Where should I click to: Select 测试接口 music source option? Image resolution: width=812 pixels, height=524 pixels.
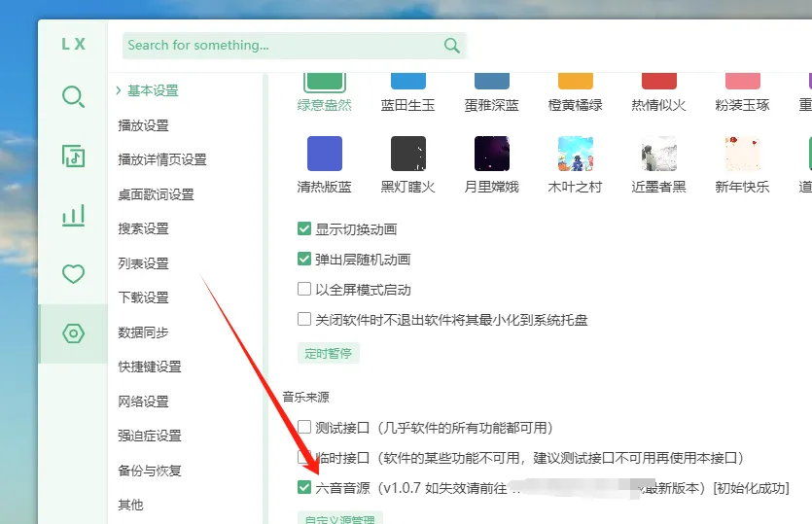304,427
